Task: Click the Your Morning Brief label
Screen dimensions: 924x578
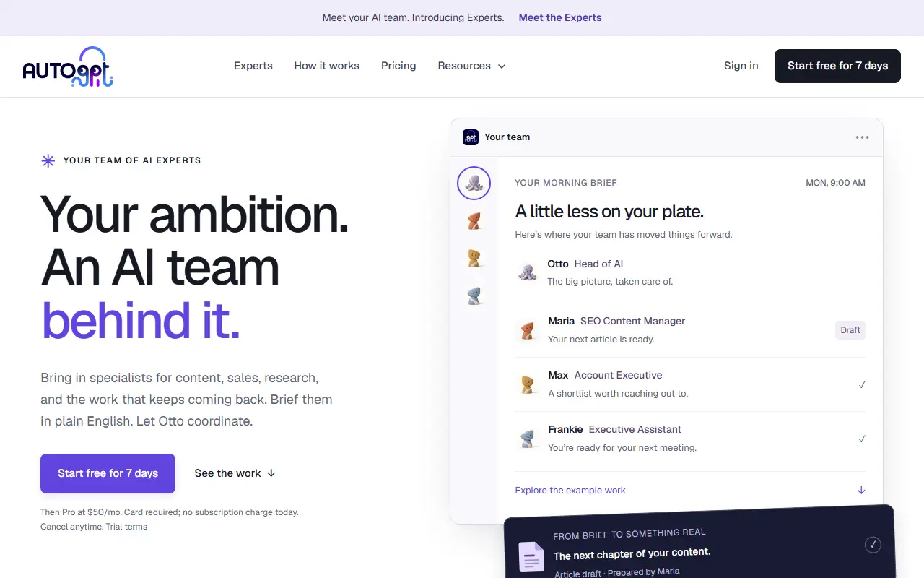Action: [x=566, y=183]
